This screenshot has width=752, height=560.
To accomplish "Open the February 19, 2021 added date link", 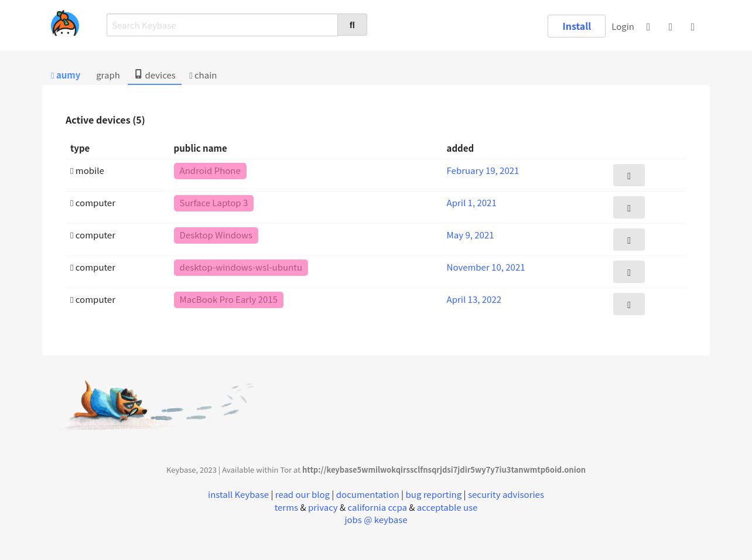I will click(483, 170).
